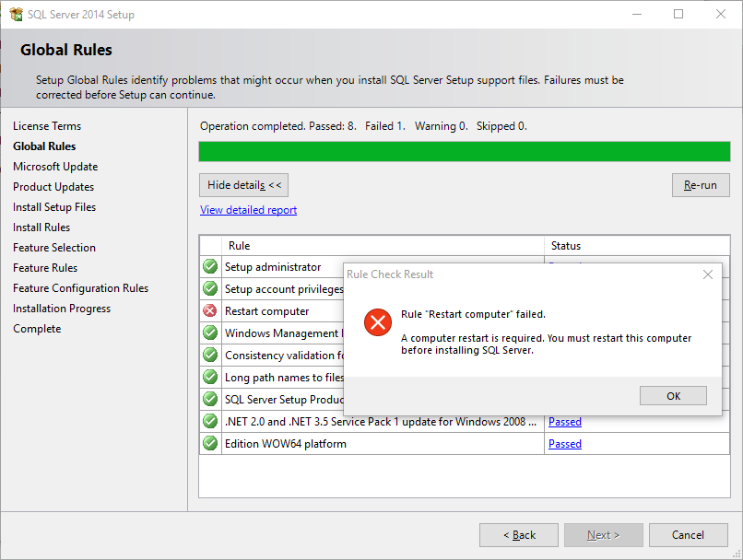Close the Rule Check Result dialog
Image resolution: width=743 pixels, height=560 pixels.
click(x=707, y=274)
